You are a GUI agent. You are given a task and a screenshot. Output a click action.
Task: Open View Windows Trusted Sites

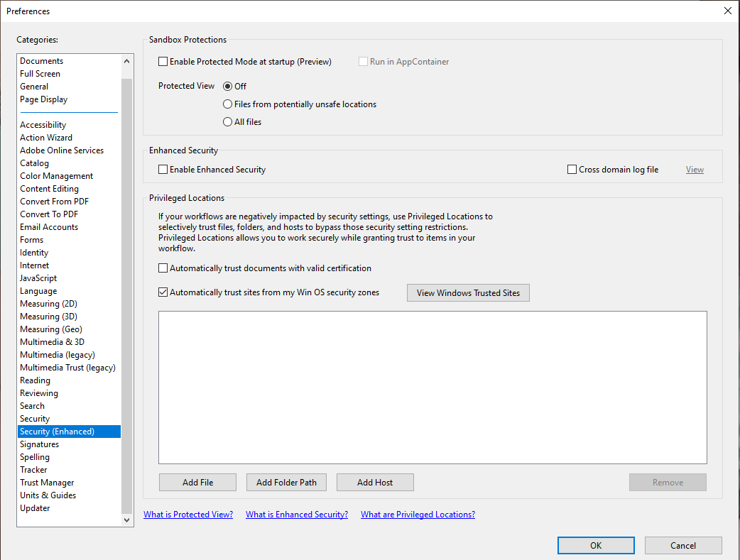coord(467,292)
